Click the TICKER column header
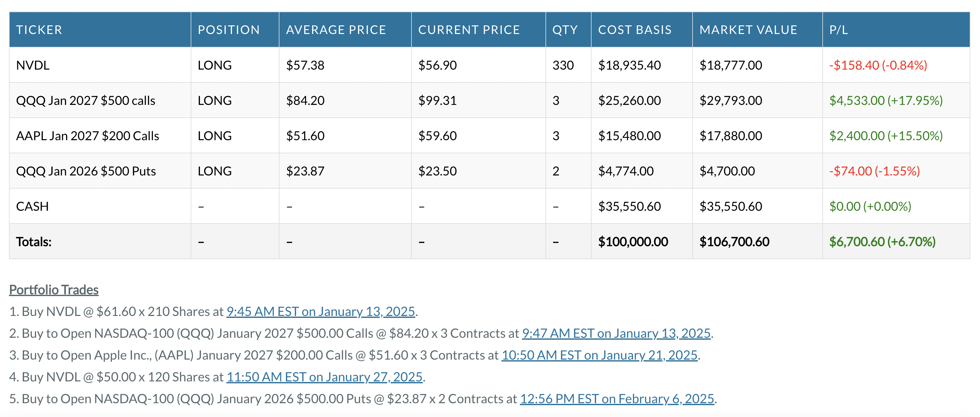Image resolution: width=980 pixels, height=417 pixels. pos(39,30)
